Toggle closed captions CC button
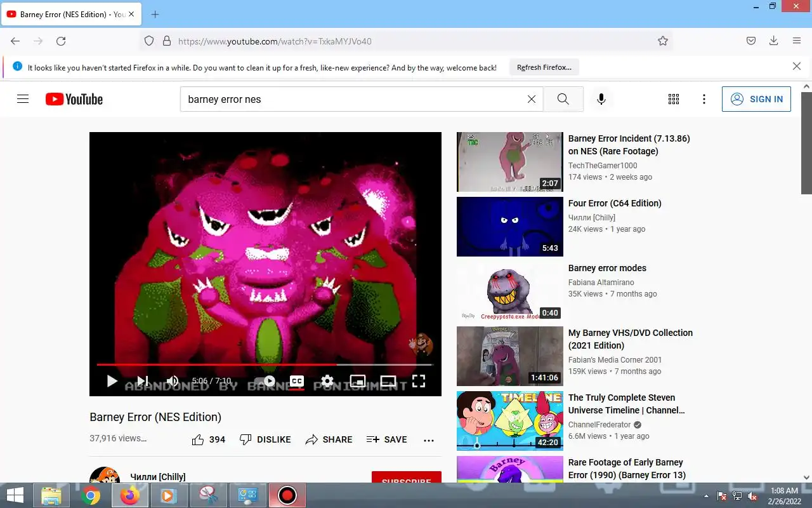 click(297, 381)
